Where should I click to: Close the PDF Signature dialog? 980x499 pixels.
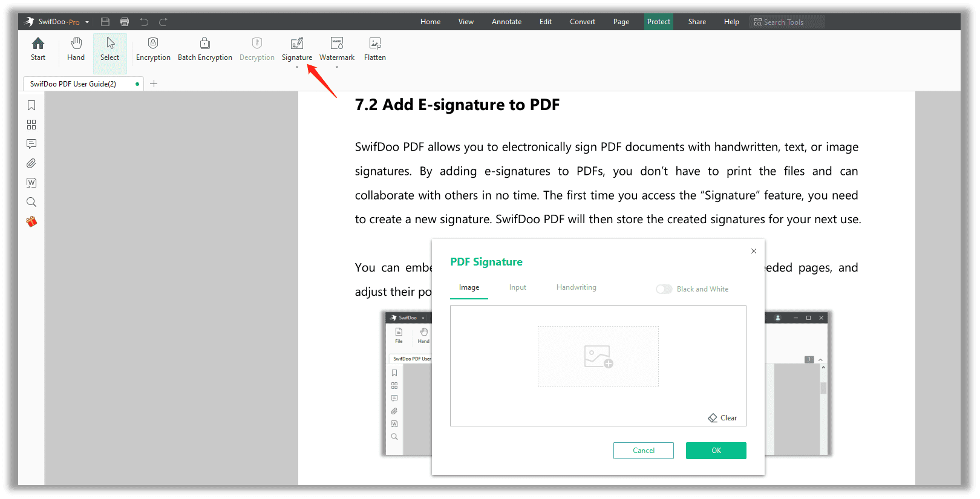tap(753, 251)
